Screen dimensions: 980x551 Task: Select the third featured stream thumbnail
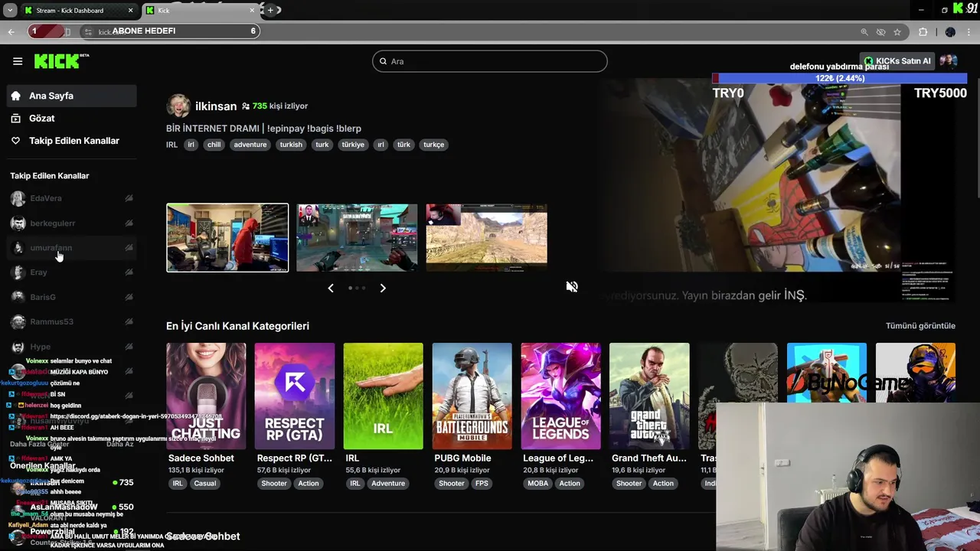coord(486,237)
